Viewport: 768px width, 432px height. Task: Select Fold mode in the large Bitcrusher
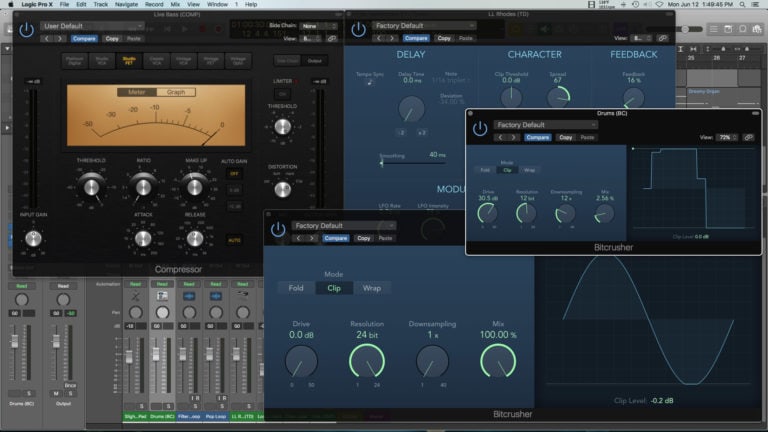click(296, 288)
